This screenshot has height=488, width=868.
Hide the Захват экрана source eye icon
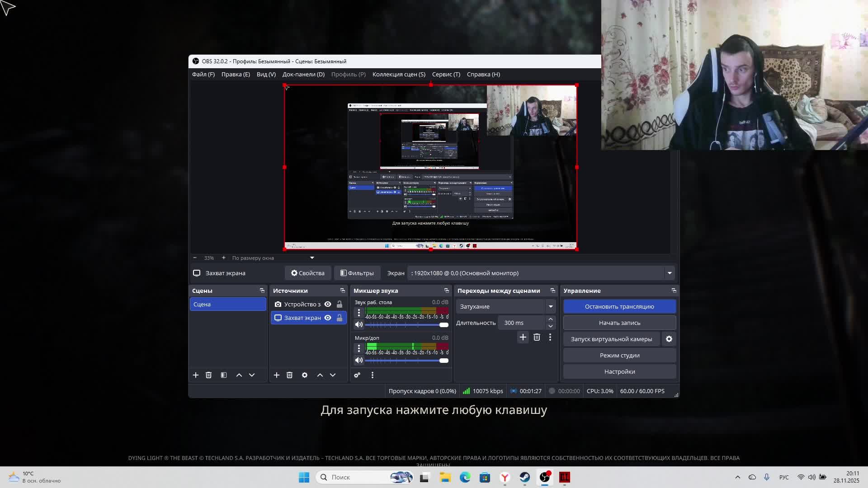pos(328,318)
